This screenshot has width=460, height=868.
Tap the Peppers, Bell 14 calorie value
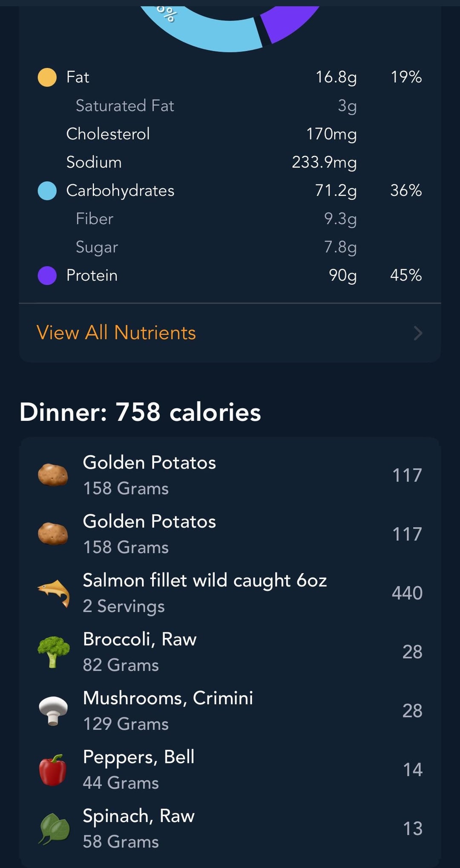pyautogui.click(x=412, y=769)
